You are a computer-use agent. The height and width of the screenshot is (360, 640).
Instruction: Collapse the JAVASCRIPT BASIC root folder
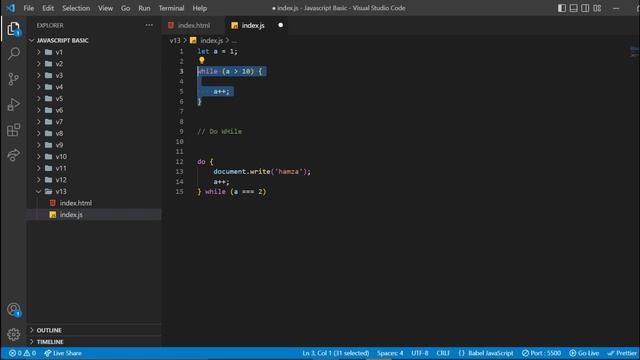[62, 40]
